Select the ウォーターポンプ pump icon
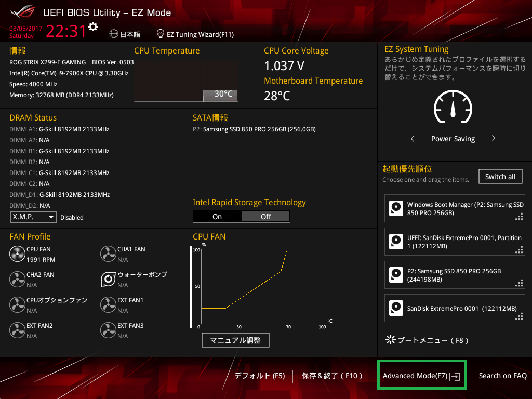532x399 pixels. [108, 279]
